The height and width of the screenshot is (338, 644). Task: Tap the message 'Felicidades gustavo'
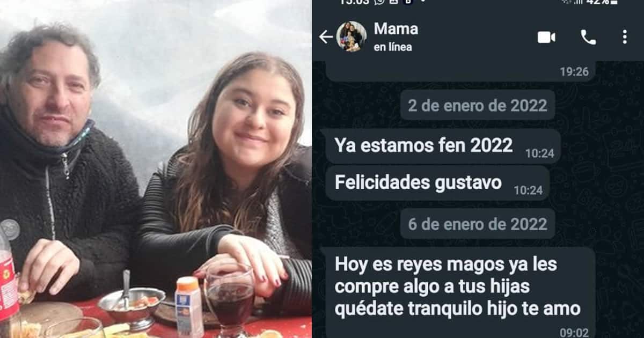click(437, 183)
